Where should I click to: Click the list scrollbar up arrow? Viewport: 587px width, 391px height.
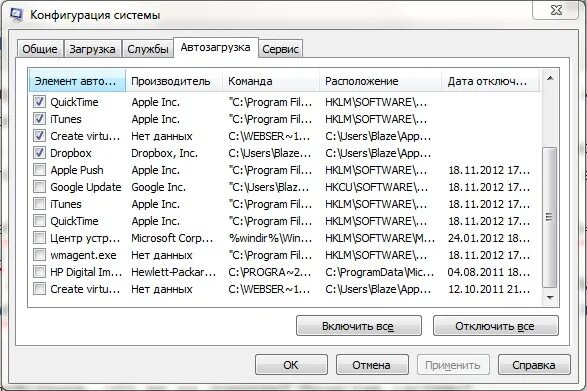(550, 78)
